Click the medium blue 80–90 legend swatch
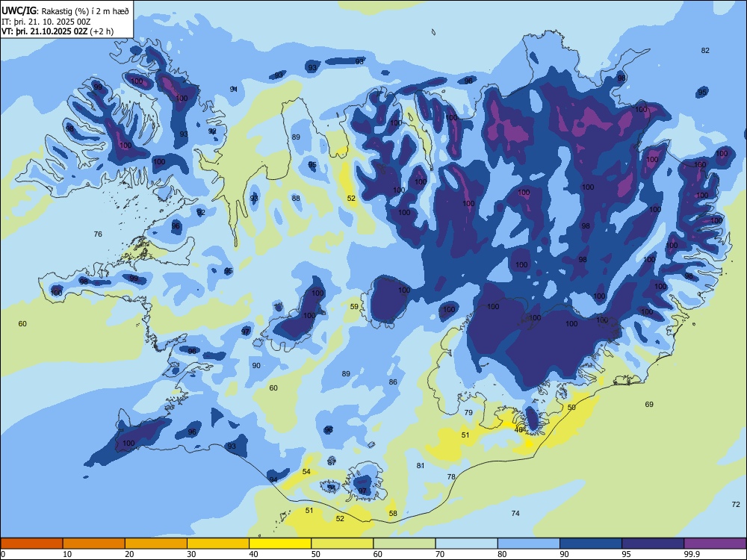 529,544
